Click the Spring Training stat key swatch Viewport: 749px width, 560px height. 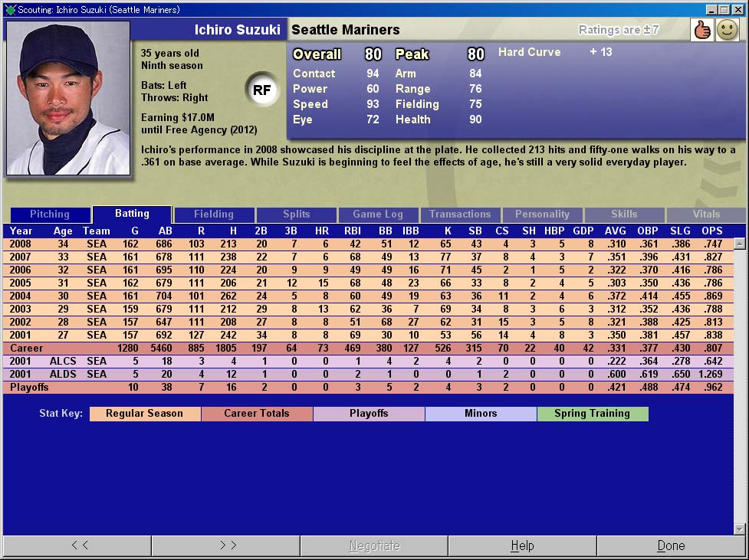(593, 414)
